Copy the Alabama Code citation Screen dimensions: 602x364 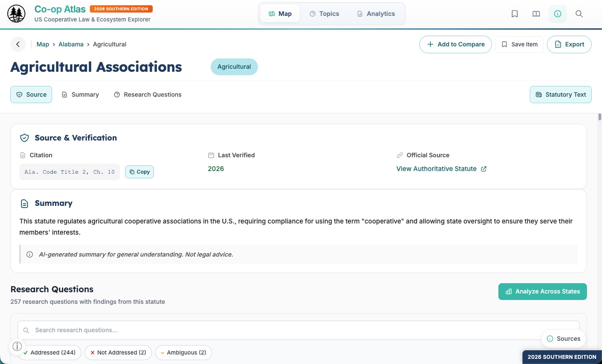point(139,172)
